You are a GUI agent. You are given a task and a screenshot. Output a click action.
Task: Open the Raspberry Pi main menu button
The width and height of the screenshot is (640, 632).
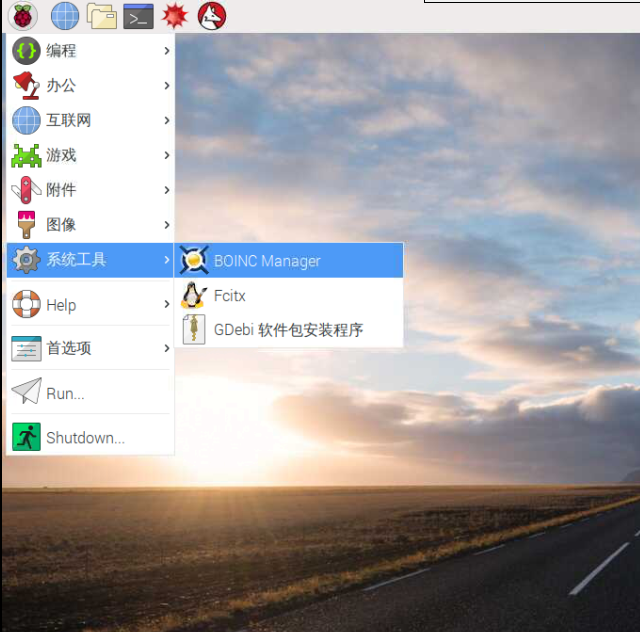coord(23,16)
